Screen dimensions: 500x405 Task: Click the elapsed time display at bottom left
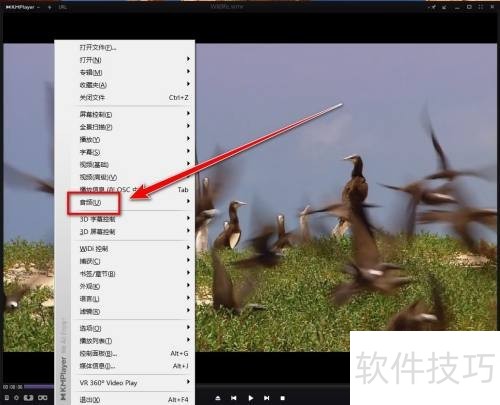(x=13, y=387)
